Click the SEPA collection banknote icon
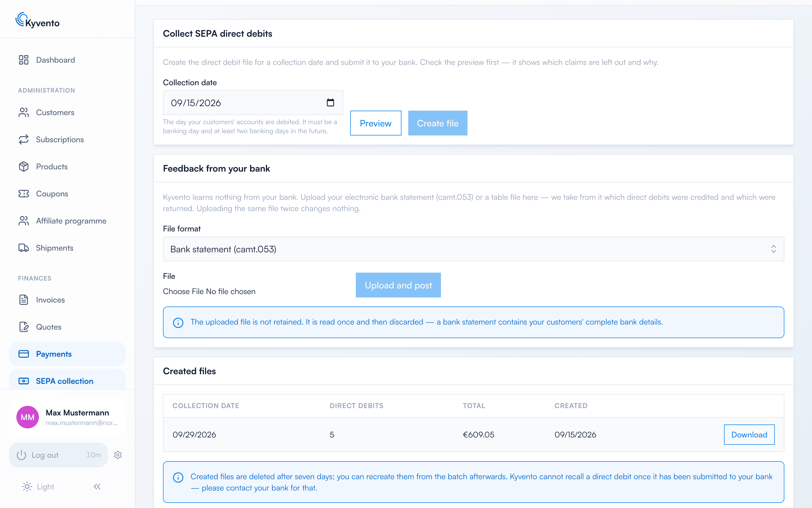This screenshot has width=812, height=508. (x=23, y=381)
